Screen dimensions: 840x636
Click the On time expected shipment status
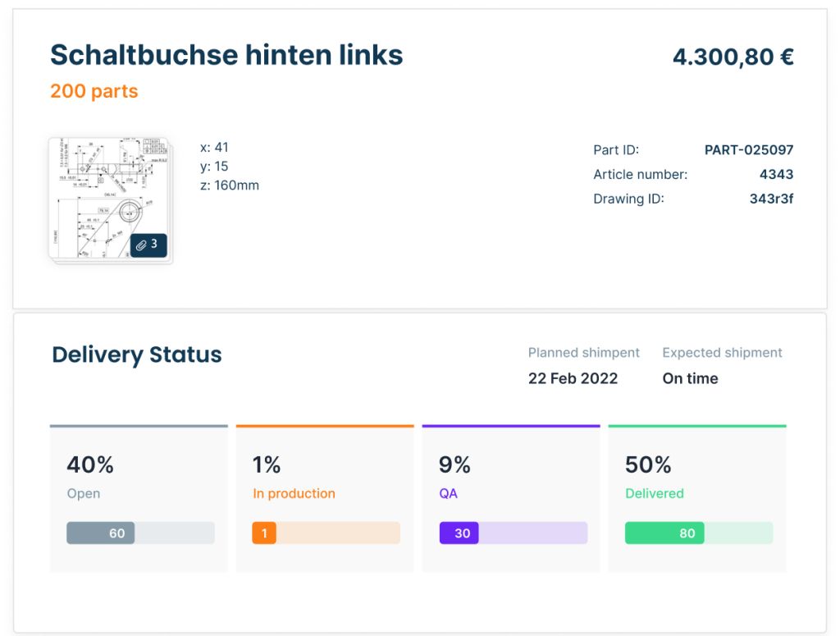click(x=690, y=378)
